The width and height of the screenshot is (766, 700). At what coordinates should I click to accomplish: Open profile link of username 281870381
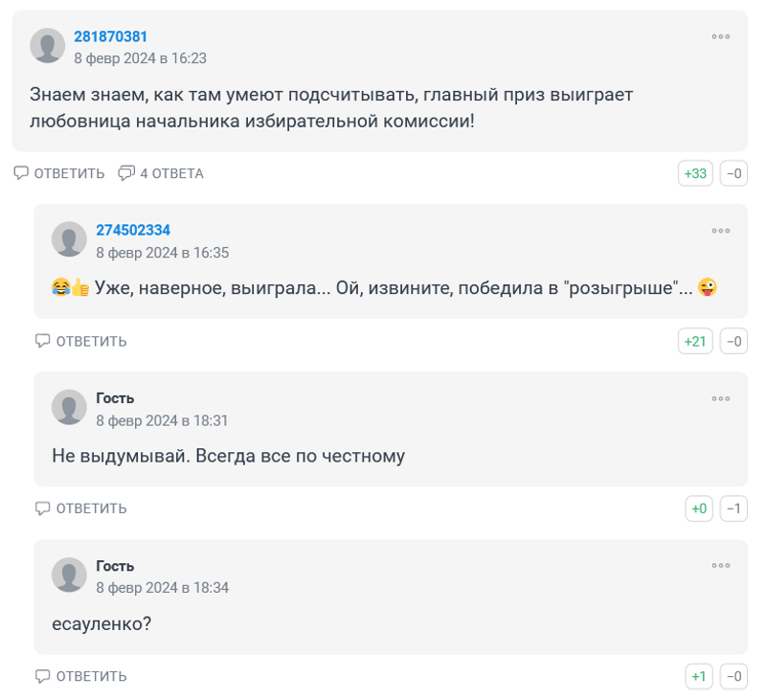click(110, 36)
